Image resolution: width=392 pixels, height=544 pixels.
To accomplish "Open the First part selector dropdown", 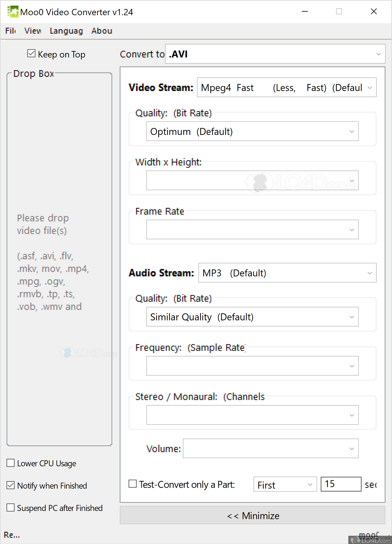I will [x=285, y=484].
